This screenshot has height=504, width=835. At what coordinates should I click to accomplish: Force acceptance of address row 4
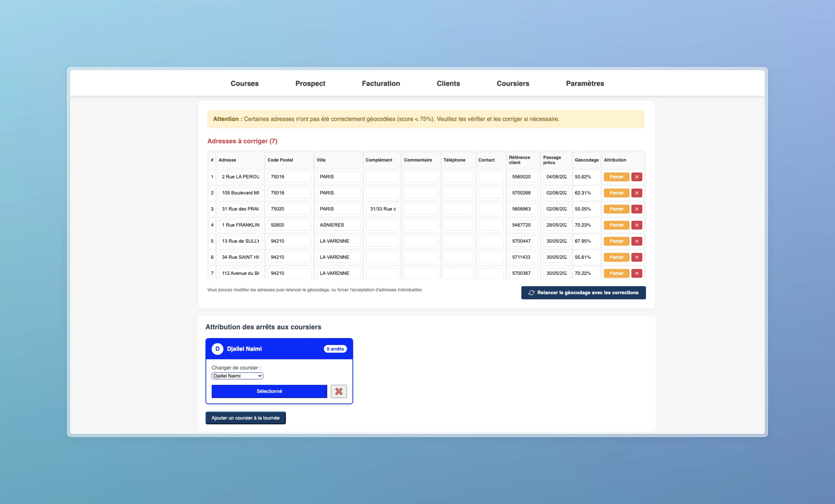[x=616, y=225]
